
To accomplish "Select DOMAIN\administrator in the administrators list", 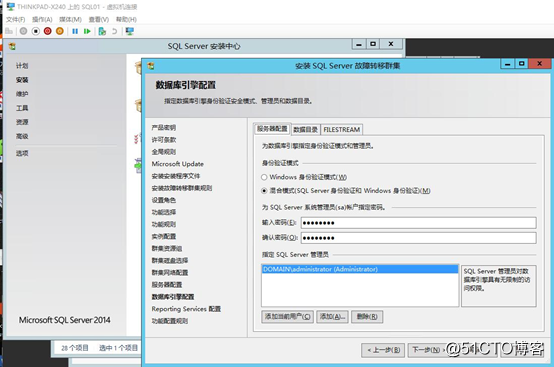I will coord(360,269).
